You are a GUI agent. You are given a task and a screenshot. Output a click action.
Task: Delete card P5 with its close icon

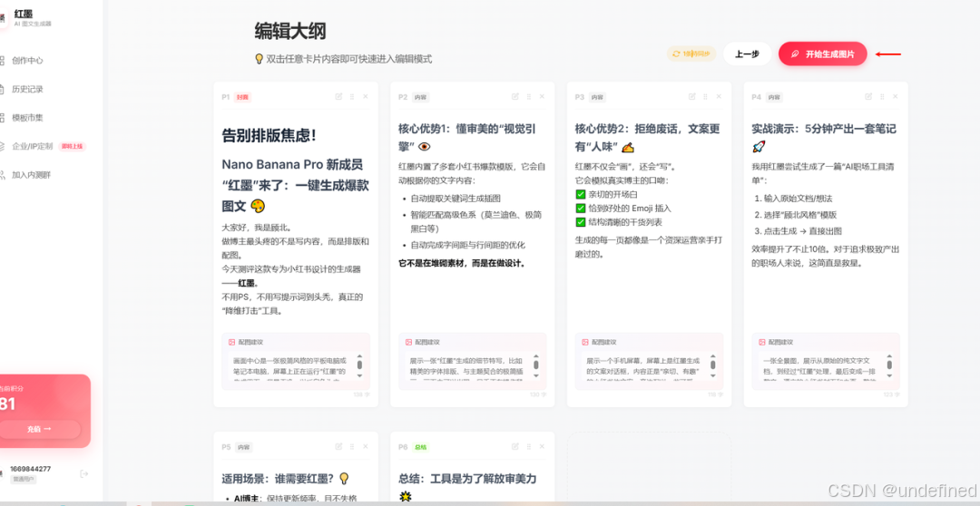(366, 447)
